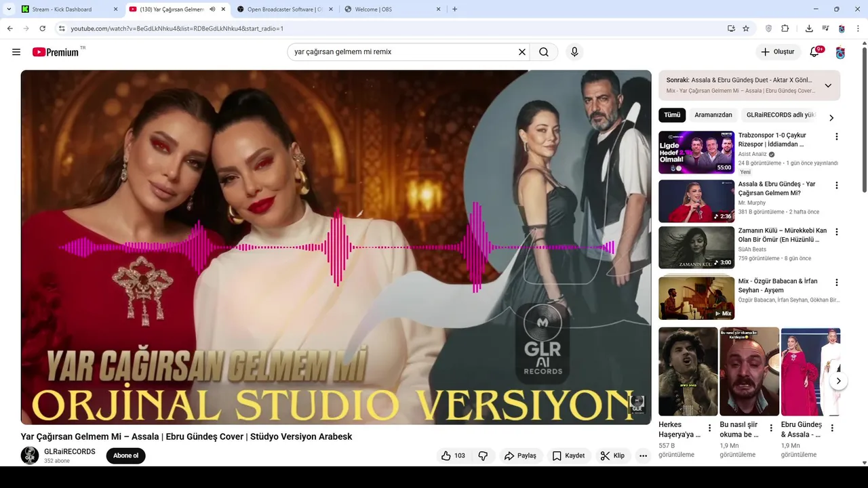Image resolution: width=868 pixels, height=488 pixels.
Task: Open the YouTube hamburger guide menu
Action: (16, 52)
